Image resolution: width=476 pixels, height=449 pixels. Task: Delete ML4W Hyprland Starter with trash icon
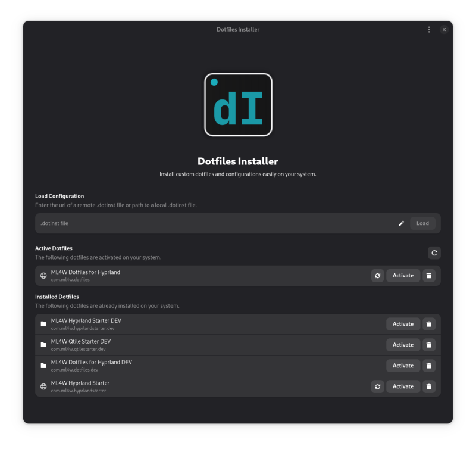pos(429,386)
